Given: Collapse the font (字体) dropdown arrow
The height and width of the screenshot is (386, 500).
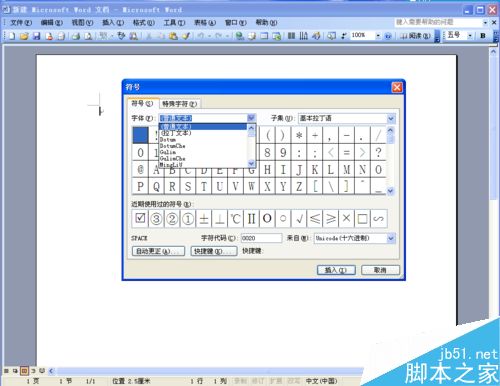Looking at the screenshot, I should 251,118.
